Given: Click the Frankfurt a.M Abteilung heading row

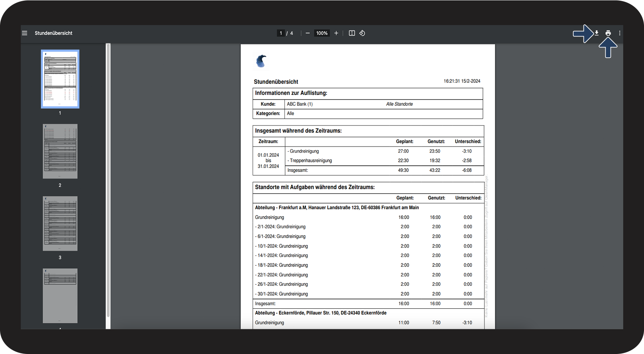Looking at the screenshot, I should pyautogui.click(x=337, y=207).
